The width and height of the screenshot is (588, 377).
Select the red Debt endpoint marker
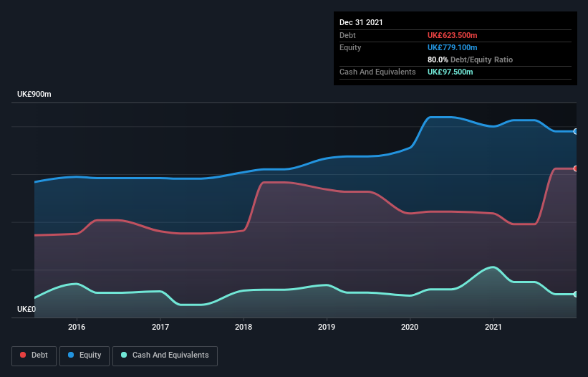point(576,168)
